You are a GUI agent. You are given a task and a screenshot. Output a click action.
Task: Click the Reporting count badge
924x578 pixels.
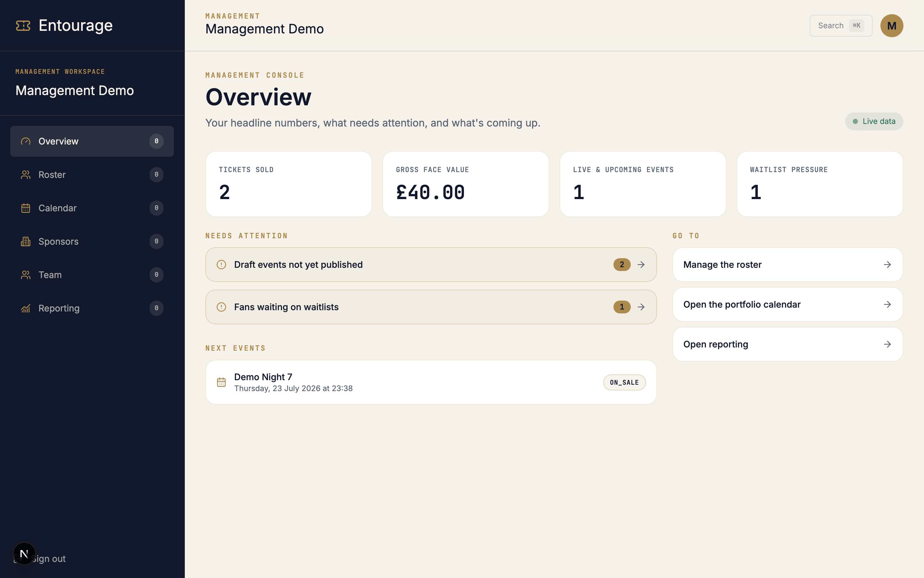157,308
